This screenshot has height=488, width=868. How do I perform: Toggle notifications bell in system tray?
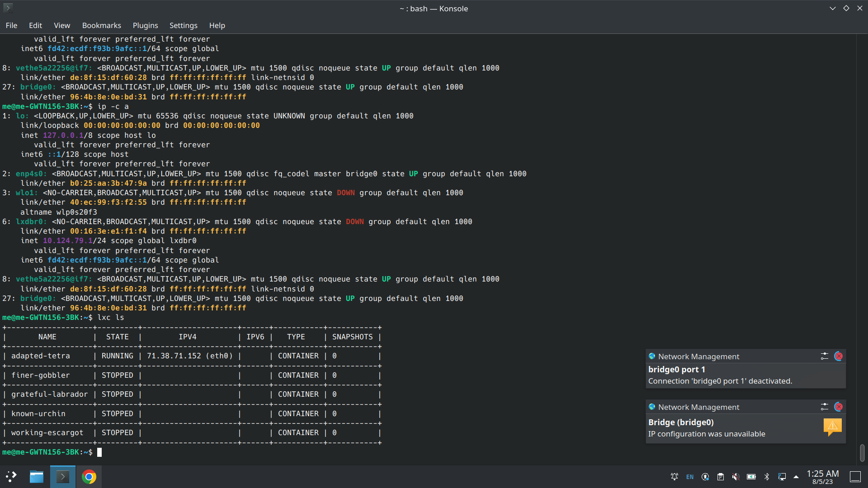674,476
